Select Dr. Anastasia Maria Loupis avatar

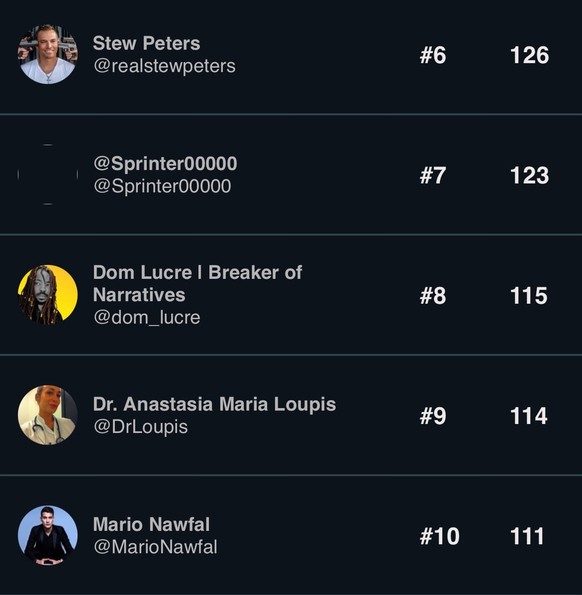48,415
